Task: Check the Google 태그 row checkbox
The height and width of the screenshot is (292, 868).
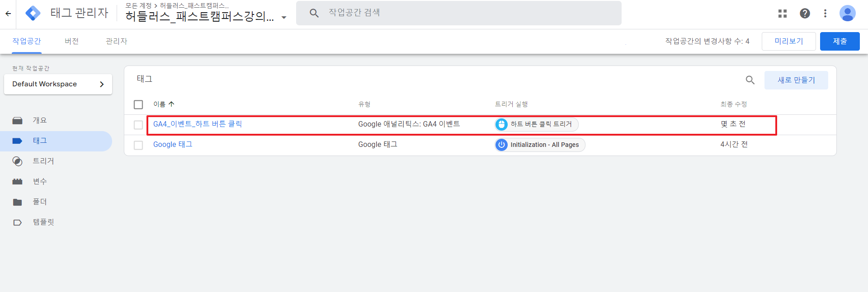Action: pyautogui.click(x=138, y=145)
